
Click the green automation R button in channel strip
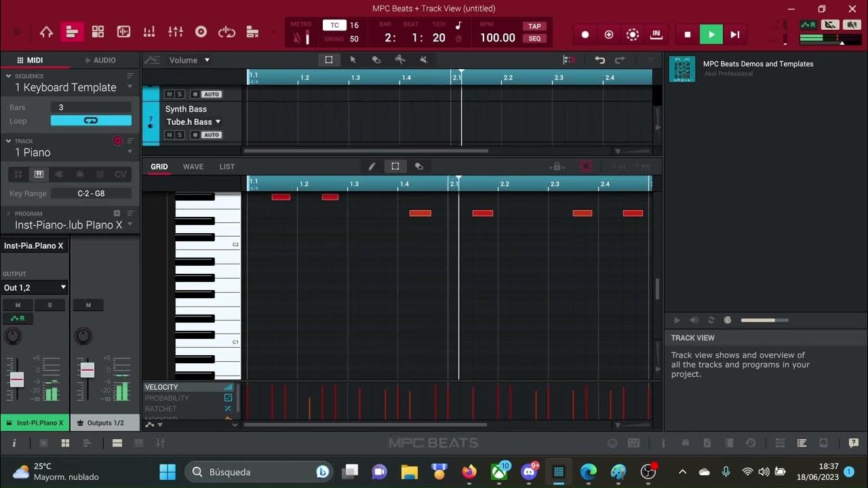18,319
